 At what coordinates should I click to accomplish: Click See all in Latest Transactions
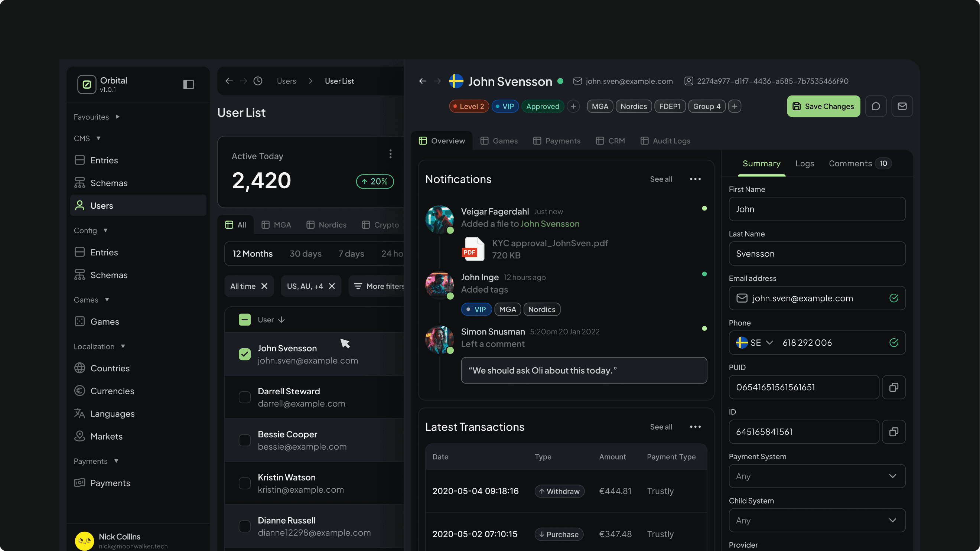point(661,427)
